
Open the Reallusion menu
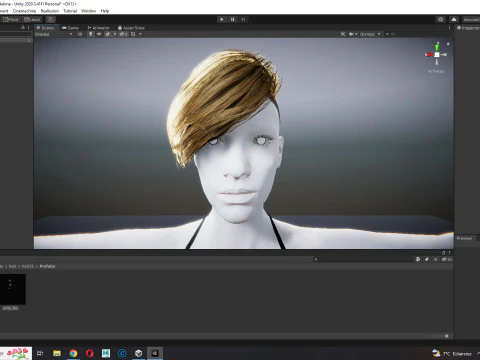pos(50,11)
